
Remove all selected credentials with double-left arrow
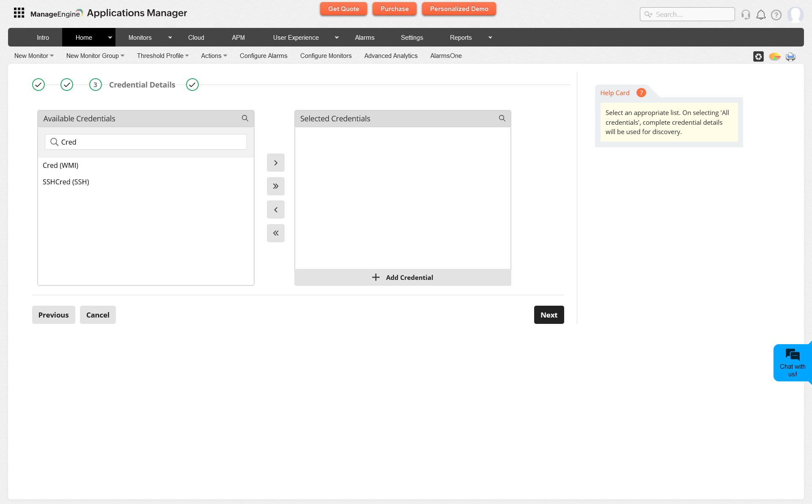tap(276, 233)
